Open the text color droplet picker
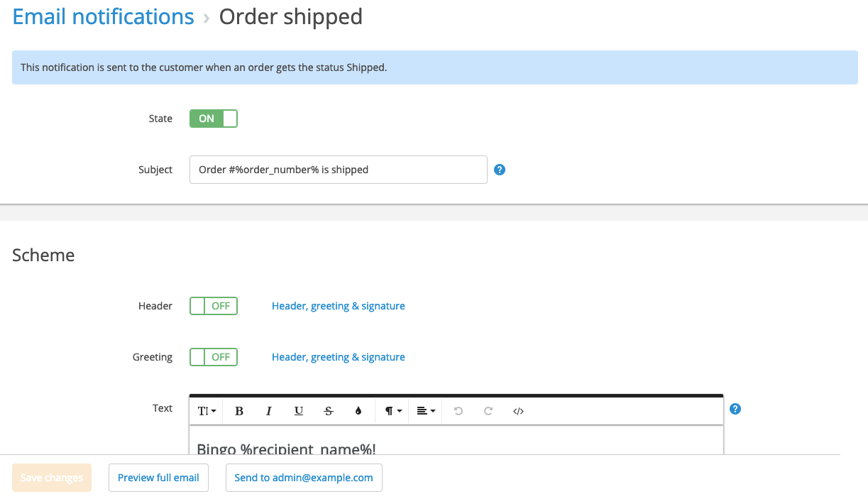 coord(358,411)
